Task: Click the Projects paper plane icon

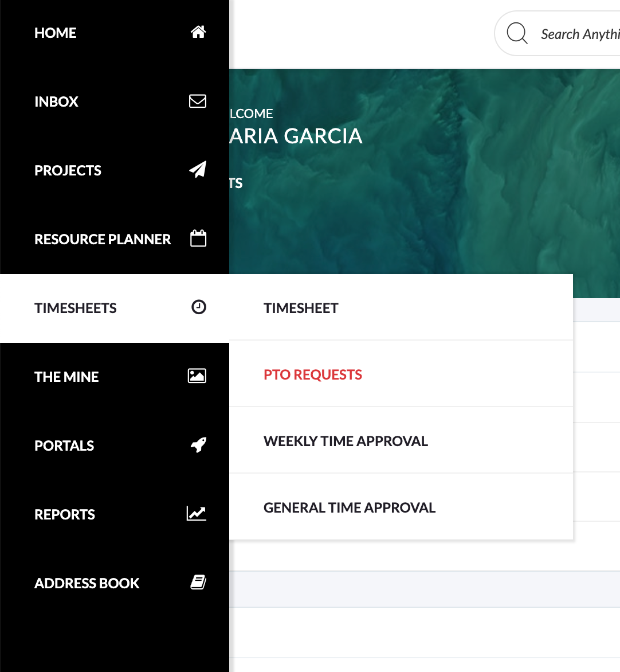Action: pyautogui.click(x=198, y=170)
